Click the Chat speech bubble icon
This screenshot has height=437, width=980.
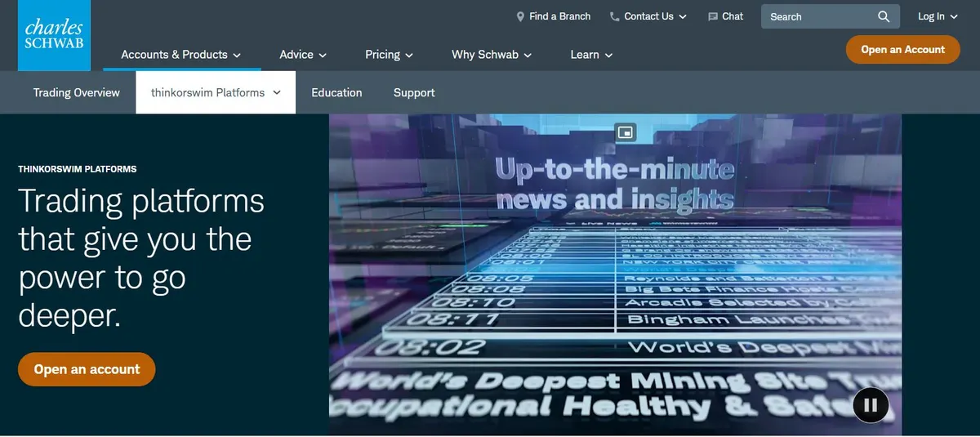712,16
